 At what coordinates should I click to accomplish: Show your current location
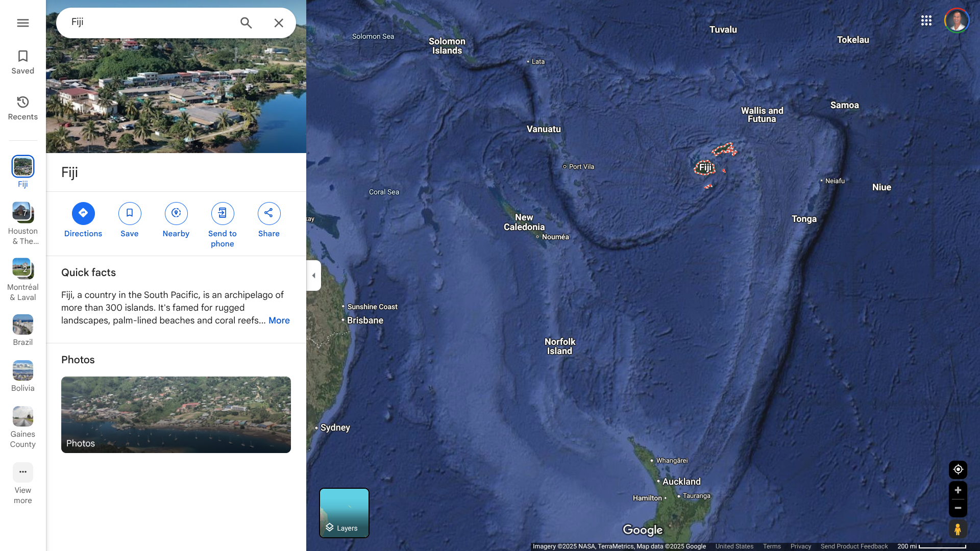click(x=958, y=469)
